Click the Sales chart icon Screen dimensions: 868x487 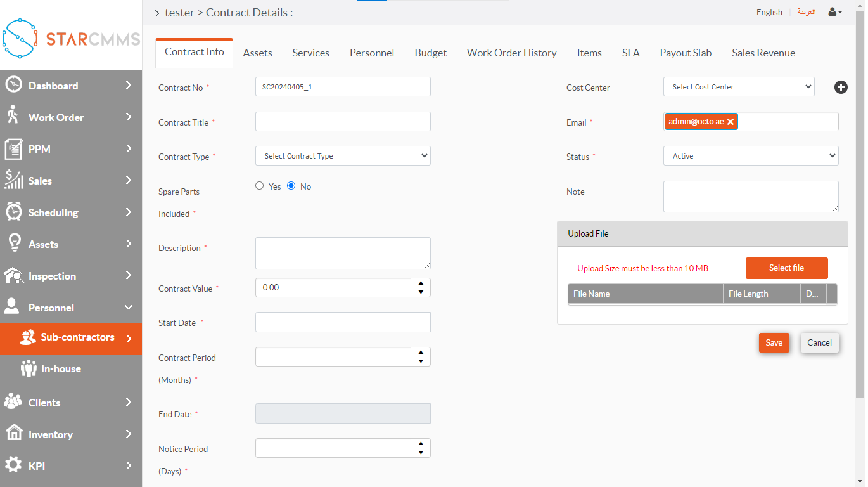pos(14,180)
